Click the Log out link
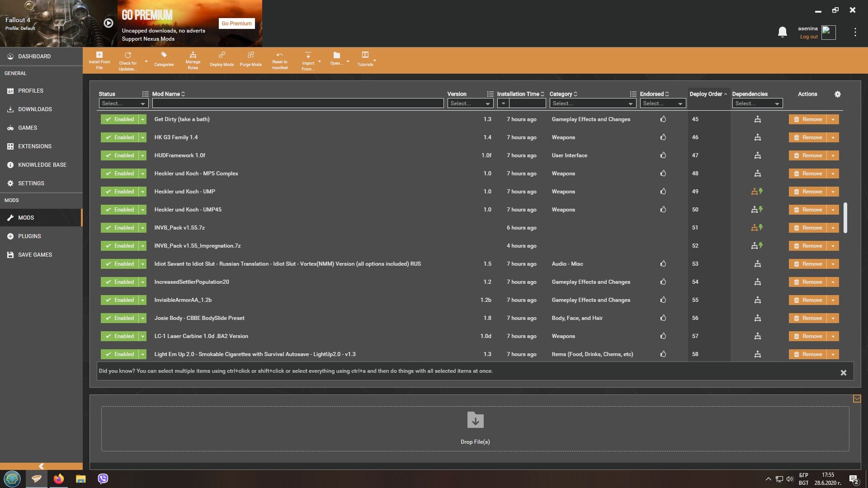 coord(808,37)
